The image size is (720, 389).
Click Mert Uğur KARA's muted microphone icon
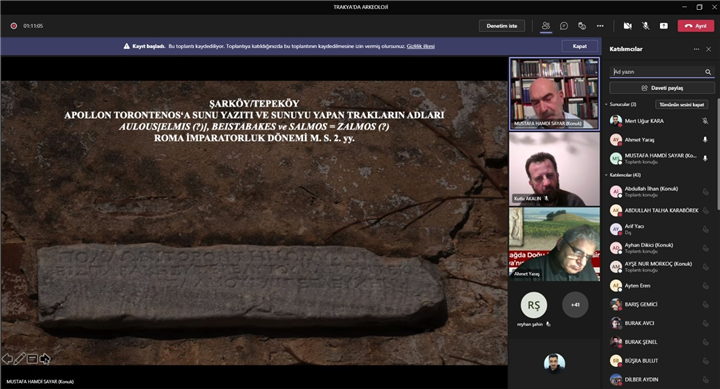click(x=705, y=121)
